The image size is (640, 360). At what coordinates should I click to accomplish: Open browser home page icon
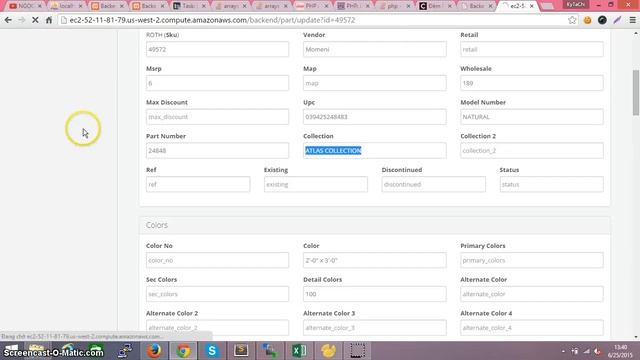pyautogui.click(x=49, y=20)
